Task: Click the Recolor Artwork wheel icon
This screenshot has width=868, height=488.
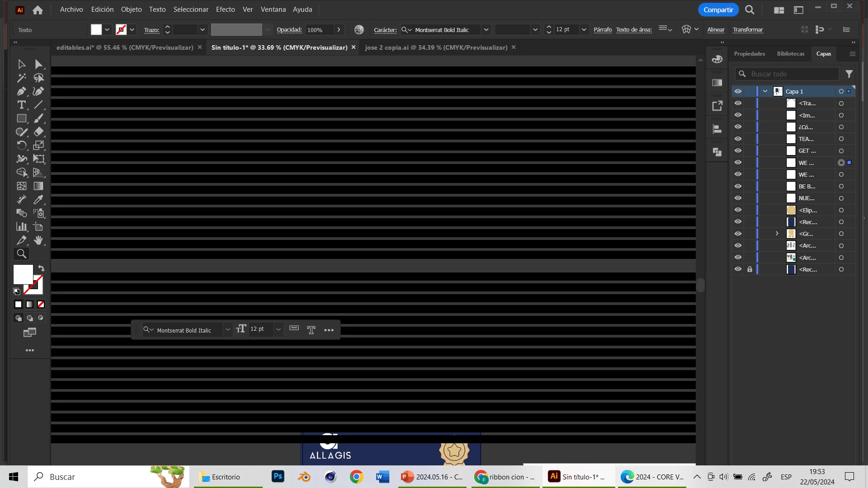Action: 359,30
